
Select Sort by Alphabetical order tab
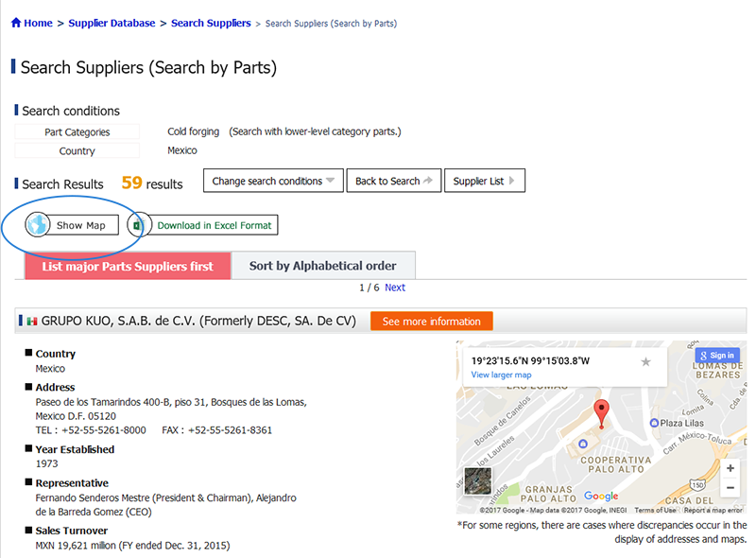tap(323, 266)
